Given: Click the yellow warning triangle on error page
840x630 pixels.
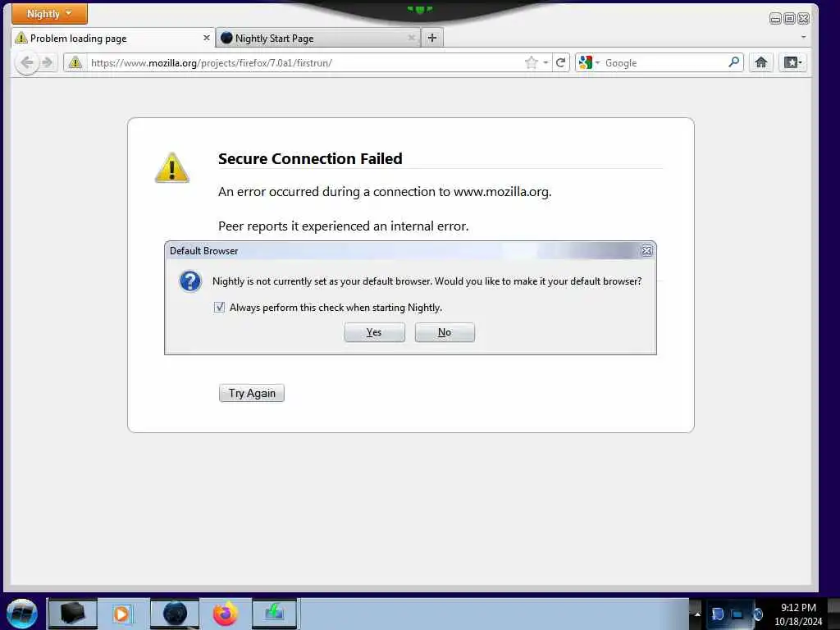Looking at the screenshot, I should coord(172,167).
